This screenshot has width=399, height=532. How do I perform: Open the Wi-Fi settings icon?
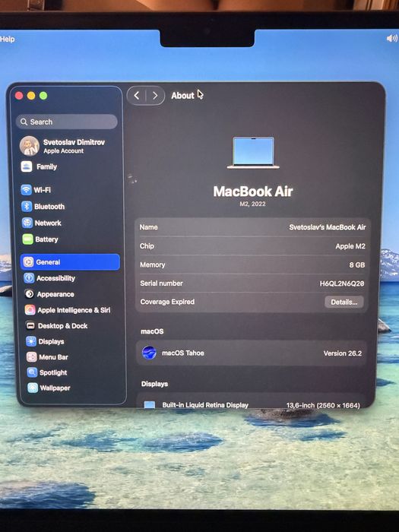click(26, 190)
